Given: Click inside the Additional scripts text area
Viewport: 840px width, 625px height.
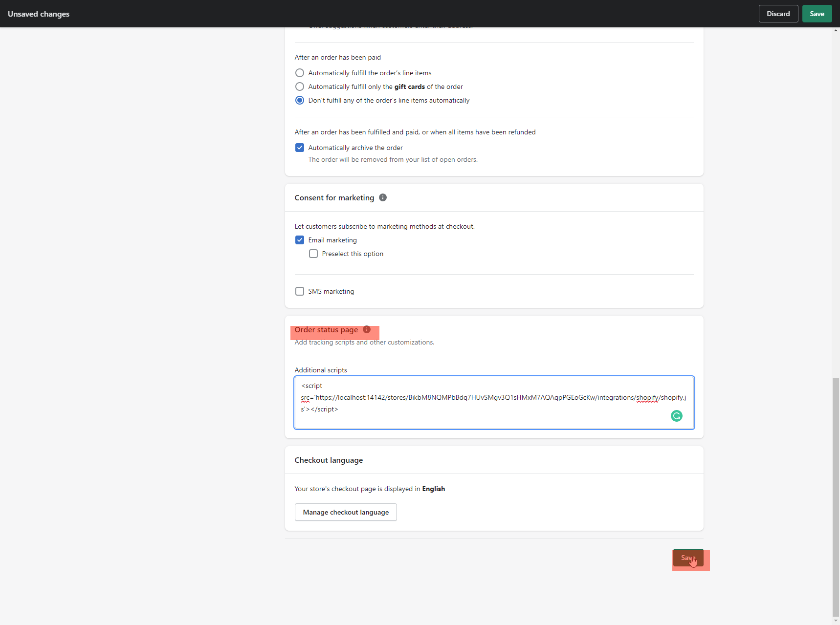Looking at the screenshot, I should [494, 403].
